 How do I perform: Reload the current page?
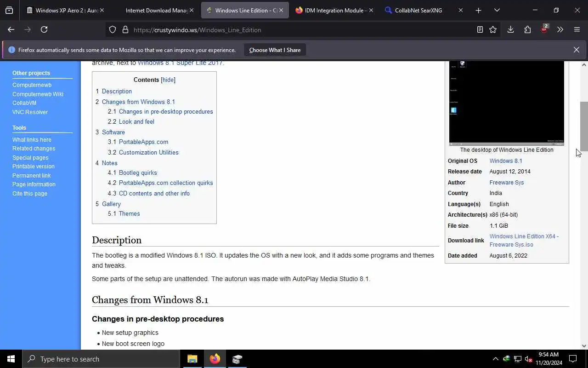coord(44,29)
